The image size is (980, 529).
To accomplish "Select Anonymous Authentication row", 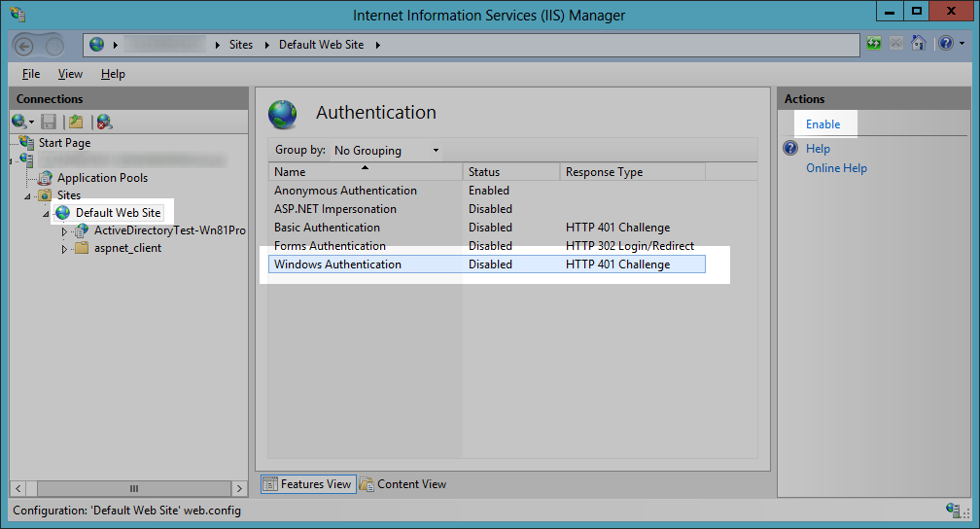I will pos(487,190).
